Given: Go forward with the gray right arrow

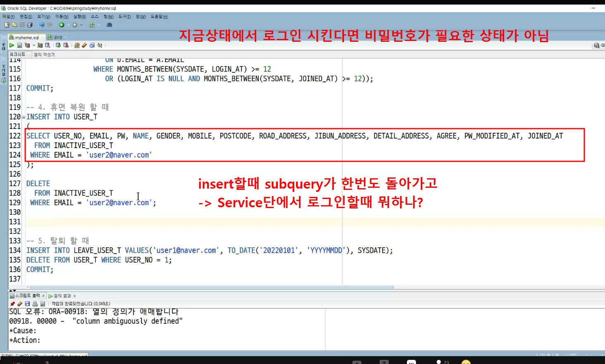Looking at the screenshot, I should click(x=75, y=25).
